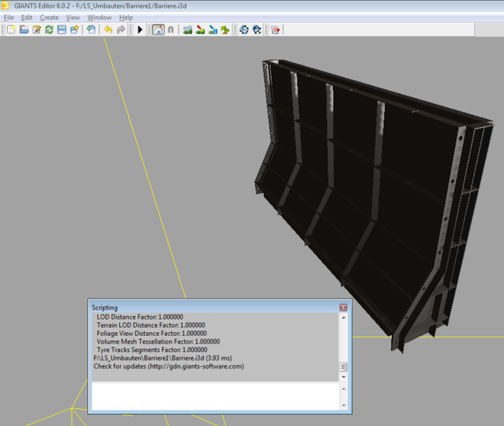Click the Save floppy disk icon
Image resolution: width=504 pixels, height=426 pixels.
(x=62, y=30)
